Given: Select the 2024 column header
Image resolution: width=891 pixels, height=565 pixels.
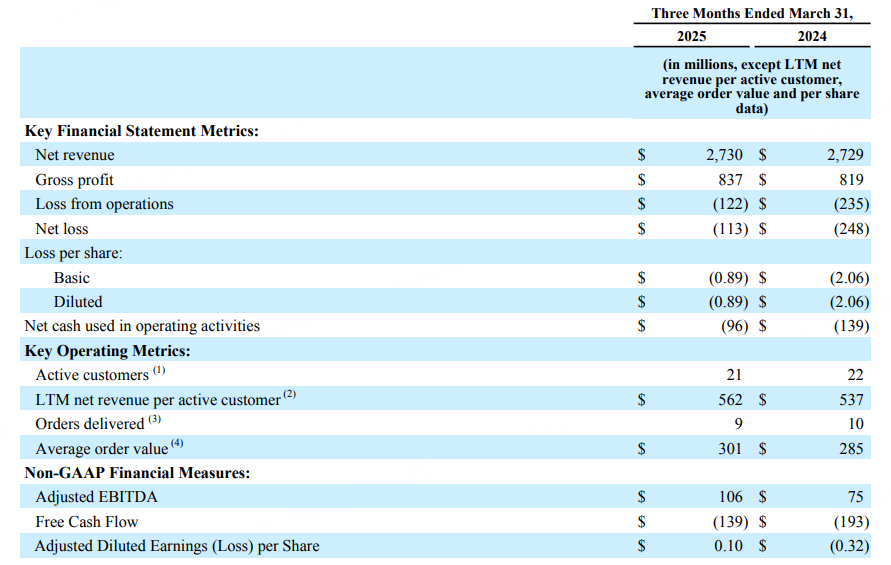Looking at the screenshot, I should coord(812,36).
